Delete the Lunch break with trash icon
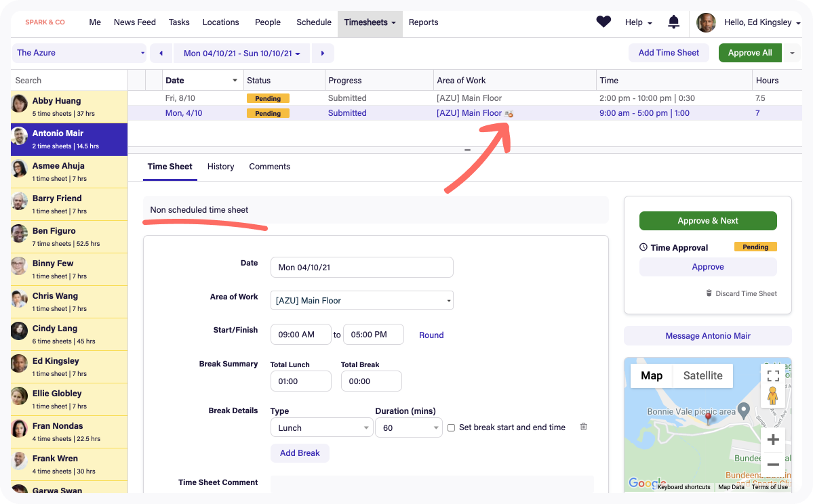The image size is (813, 504). 584,427
